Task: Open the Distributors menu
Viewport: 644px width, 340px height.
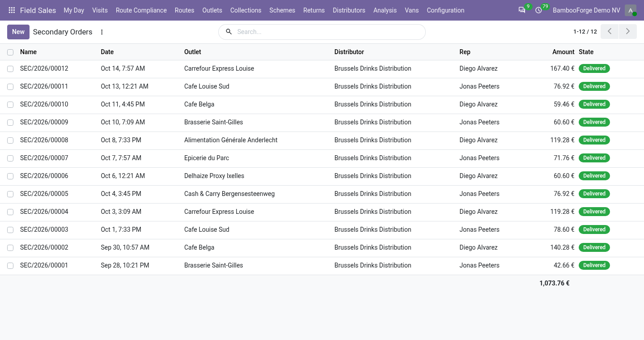Action: pyautogui.click(x=349, y=10)
